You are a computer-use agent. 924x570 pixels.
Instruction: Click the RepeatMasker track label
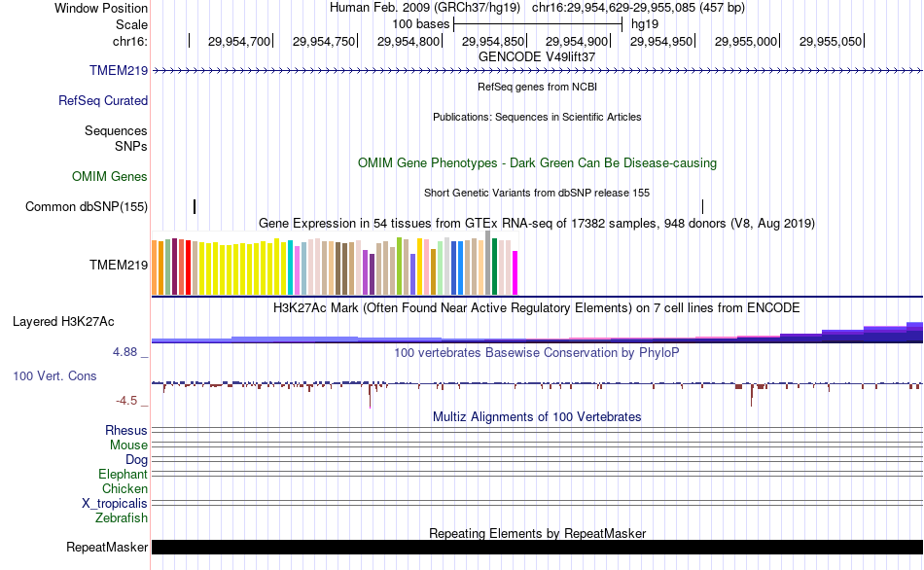[107, 548]
